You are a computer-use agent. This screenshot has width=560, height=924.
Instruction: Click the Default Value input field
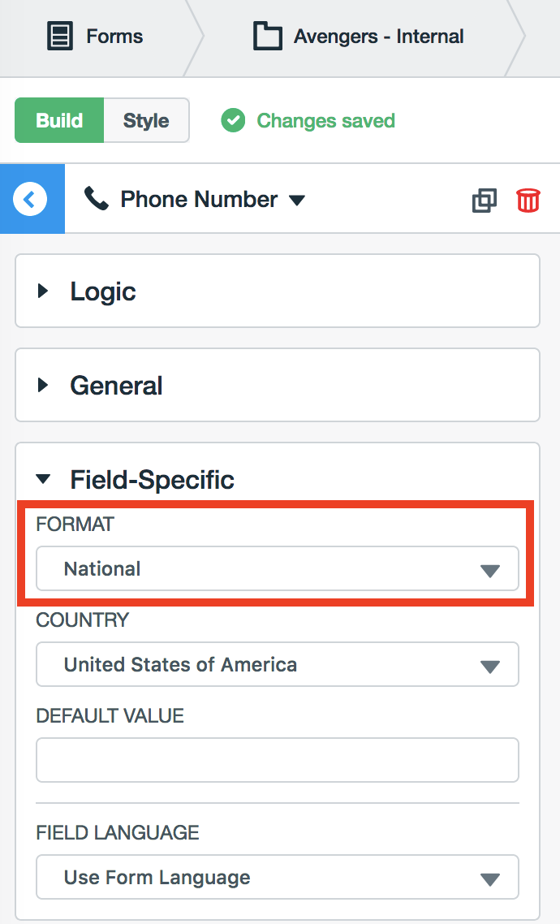278,760
